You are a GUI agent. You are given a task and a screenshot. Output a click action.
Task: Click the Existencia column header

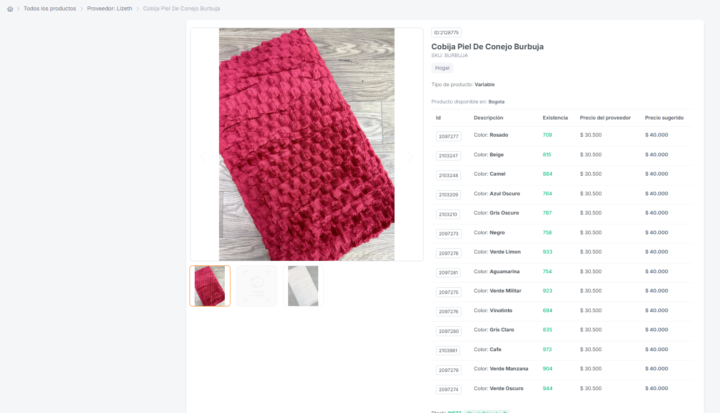(x=555, y=118)
